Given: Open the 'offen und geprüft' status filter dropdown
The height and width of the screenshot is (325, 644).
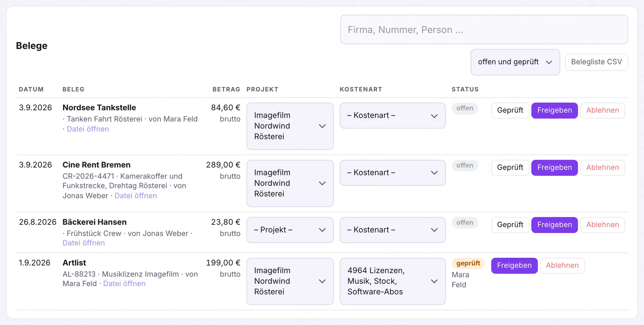Looking at the screenshot, I should pos(515,62).
